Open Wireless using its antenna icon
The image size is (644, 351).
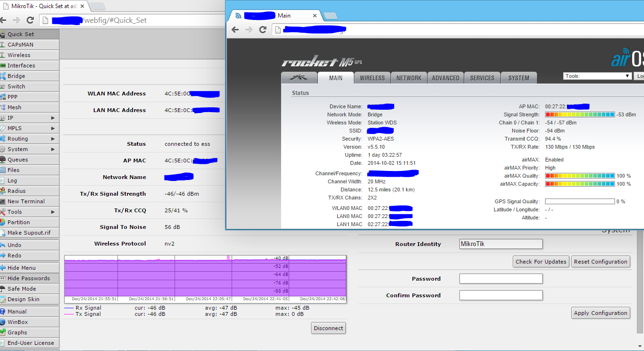pyautogui.click(x=3, y=55)
